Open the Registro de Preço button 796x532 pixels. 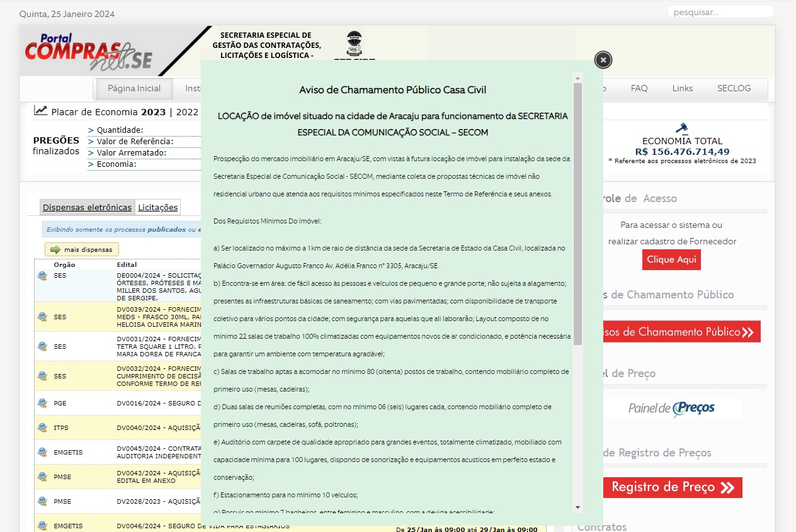[672, 487]
